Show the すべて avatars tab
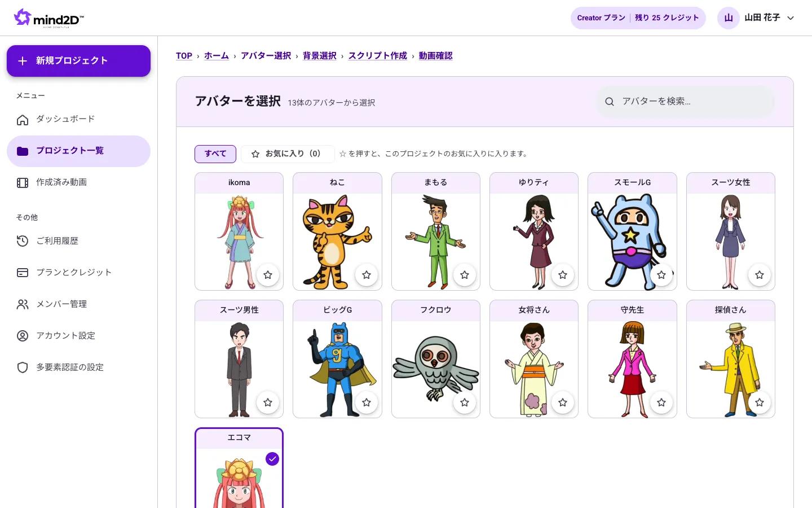The image size is (812, 508). pos(215,154)
